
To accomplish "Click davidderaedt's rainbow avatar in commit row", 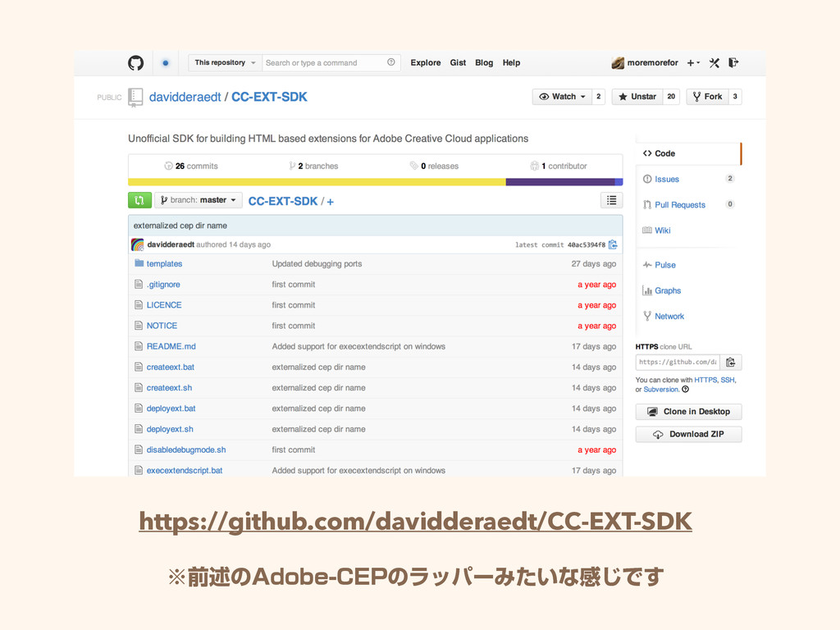I will (x=138, y=244).
